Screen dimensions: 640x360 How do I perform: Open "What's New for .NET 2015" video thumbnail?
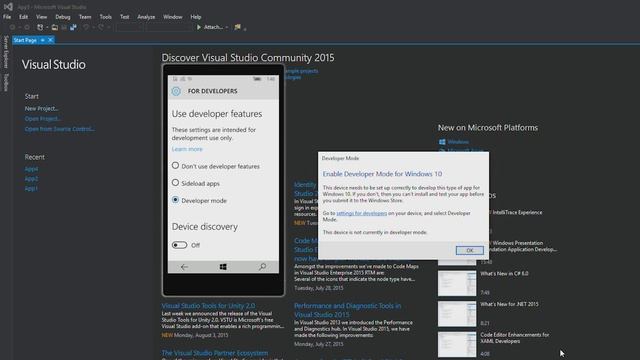pyautogui.click(x=457, y=314)
